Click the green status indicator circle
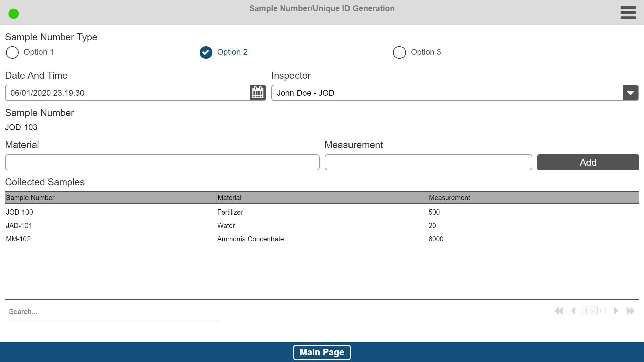The image size is (644, 362). coord(14,14)
